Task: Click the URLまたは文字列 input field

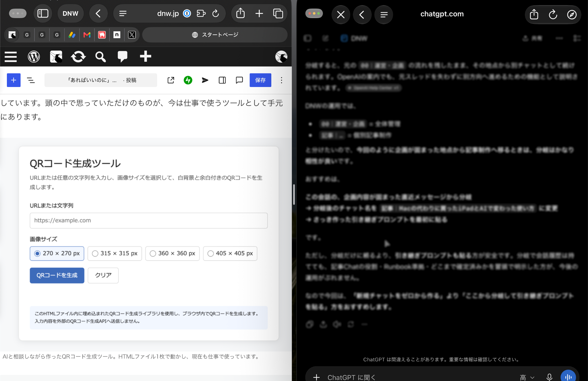Action: coord(149,221)
